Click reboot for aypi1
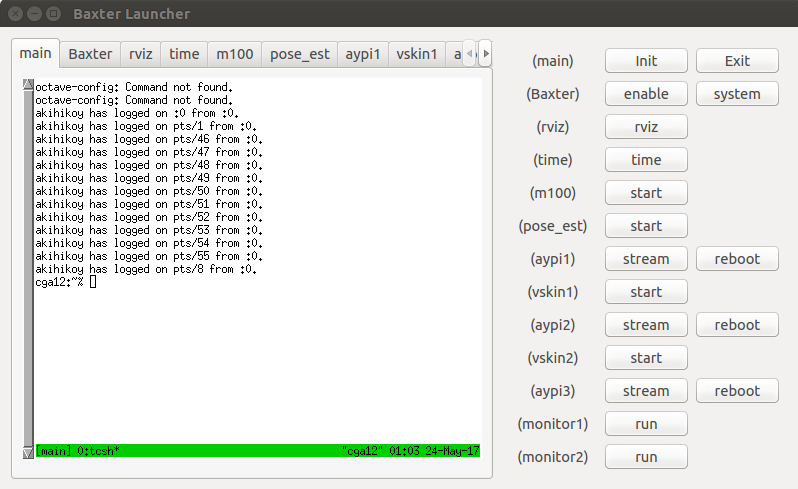This screenshot has height=489, width=798. tap(737, 259)
